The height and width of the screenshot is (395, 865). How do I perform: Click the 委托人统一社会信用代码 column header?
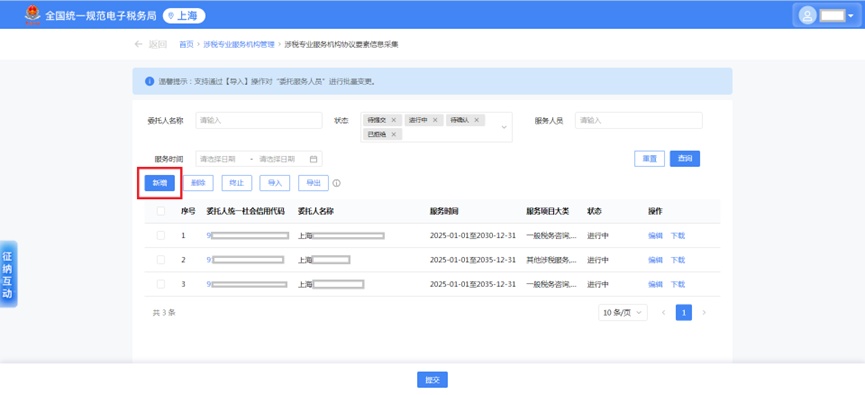245,211
